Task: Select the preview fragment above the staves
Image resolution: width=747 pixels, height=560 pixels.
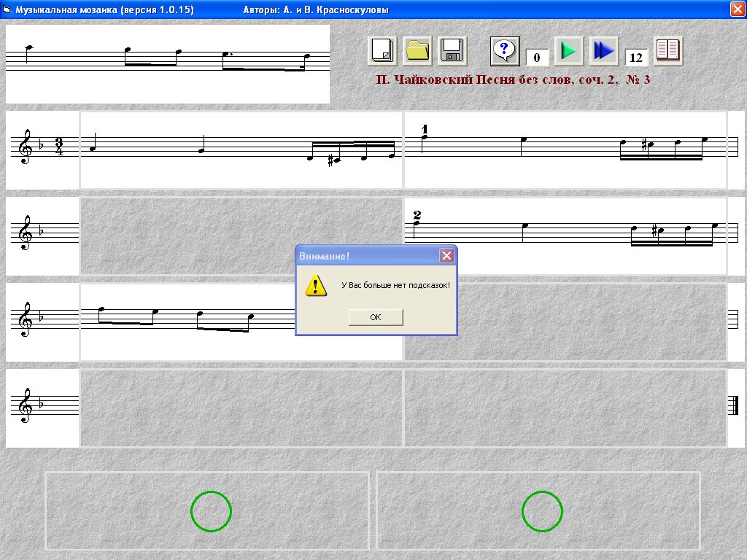Action: point(168,64)
